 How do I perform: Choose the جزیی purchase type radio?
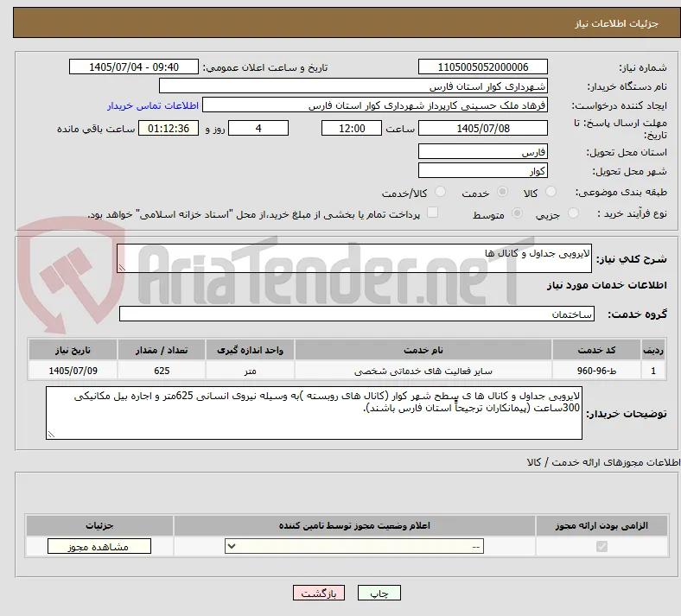[x=573, y=213]
